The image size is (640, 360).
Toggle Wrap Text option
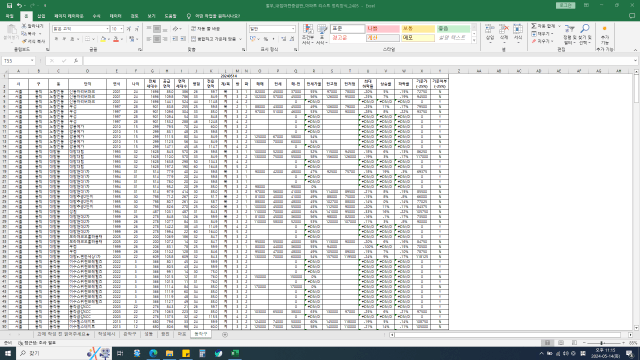[205, 29]
